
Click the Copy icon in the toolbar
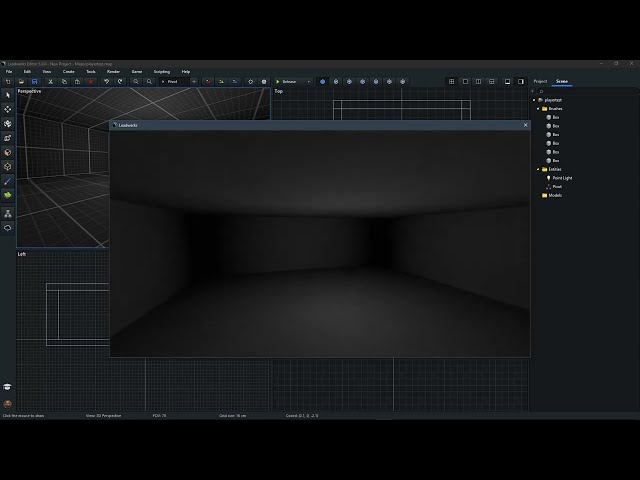pos(64,82)
